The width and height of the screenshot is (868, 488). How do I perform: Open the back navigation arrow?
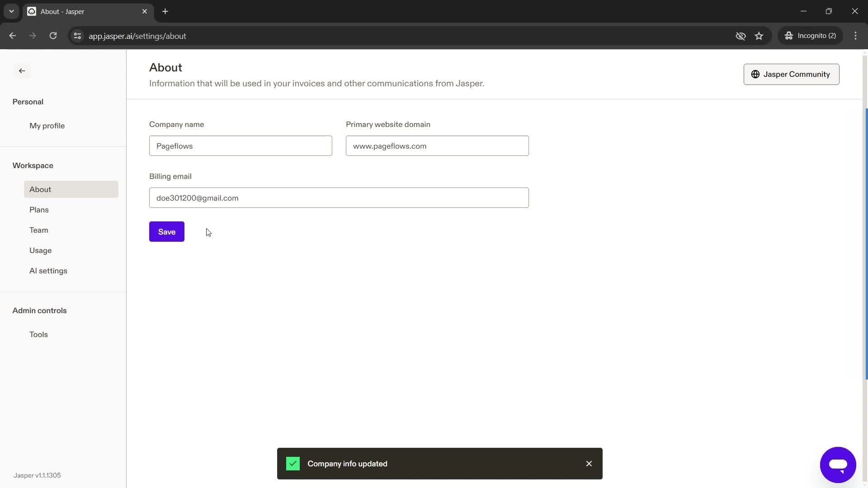click(22, 70)
